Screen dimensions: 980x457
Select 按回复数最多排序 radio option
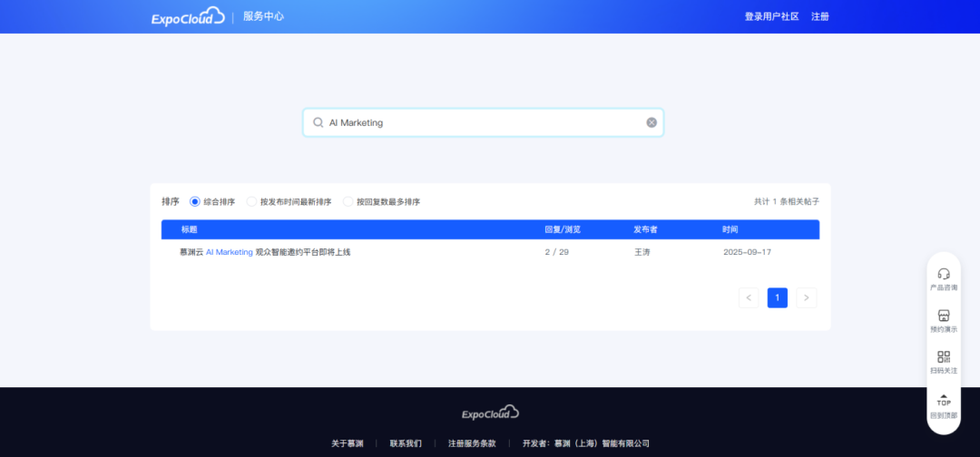click(x=348, y=201)
